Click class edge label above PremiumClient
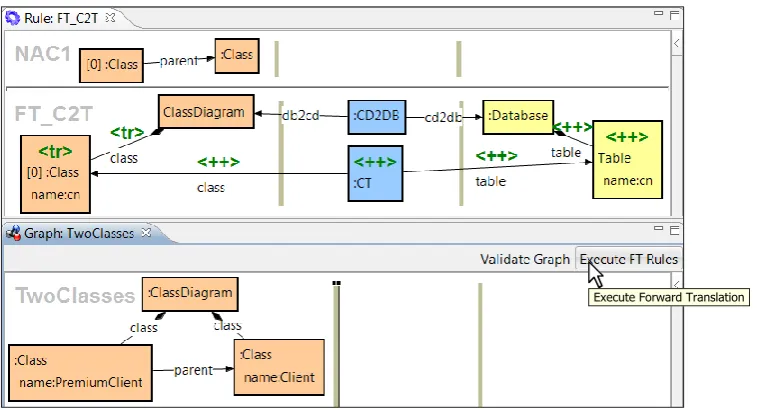This screenshot has width=757, height=410. [144, 328]
